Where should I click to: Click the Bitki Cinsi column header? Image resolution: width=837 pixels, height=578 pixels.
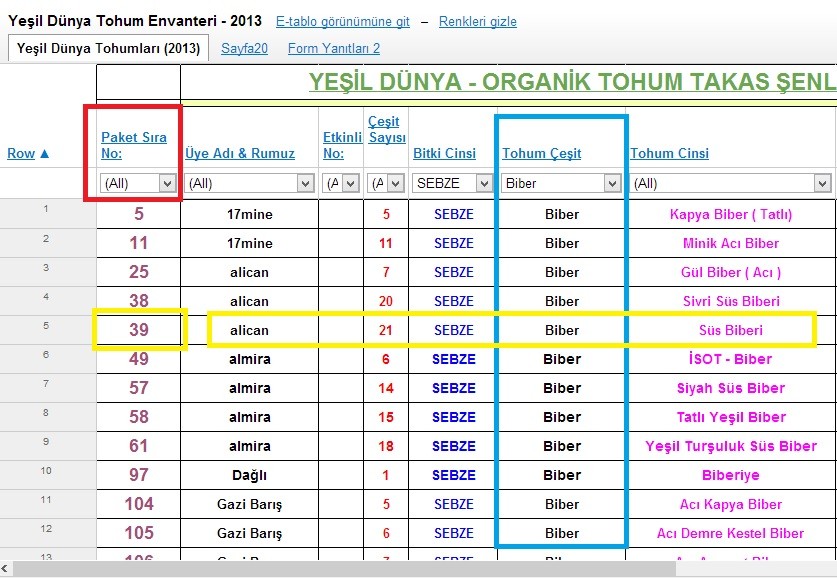(444, 153)
